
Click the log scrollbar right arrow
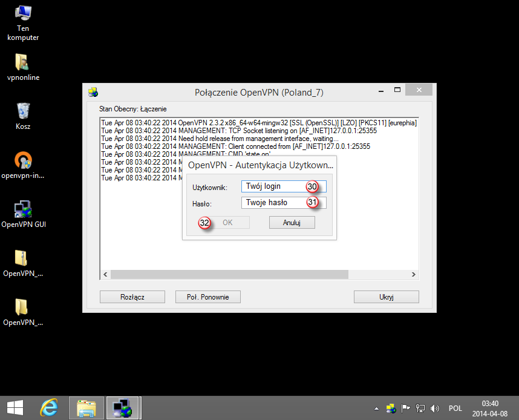click(413, 274)
